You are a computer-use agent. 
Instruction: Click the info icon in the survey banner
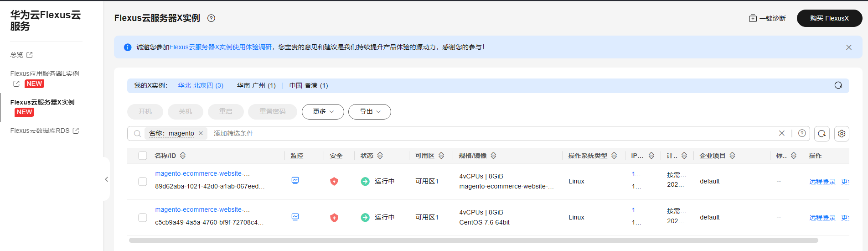tap(128, 47)
